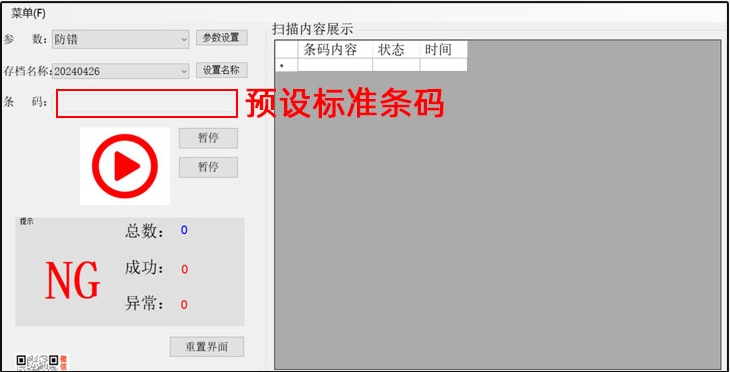The height and width of the screenshot is (372, 730).
Task: Click the blue 总数 count value
Action: [184, 230]
